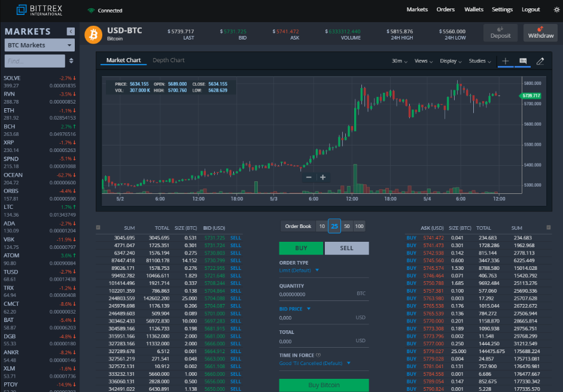The image size is (563, 392).
Task: Click the Find markets search field
Action: point(35,61)
